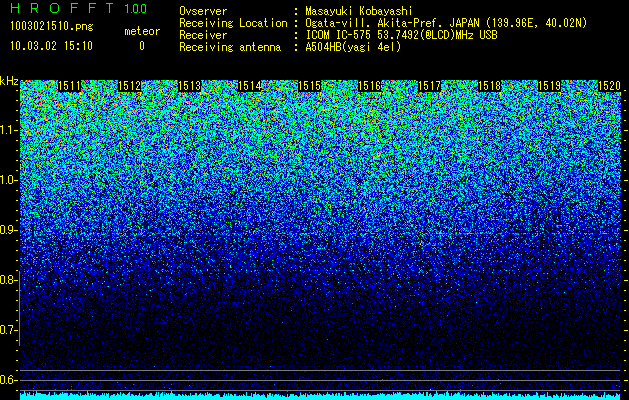The height and width of the screenshot is (400, 629).
Task: Click the meteor count label
Action: coord(142,31)
